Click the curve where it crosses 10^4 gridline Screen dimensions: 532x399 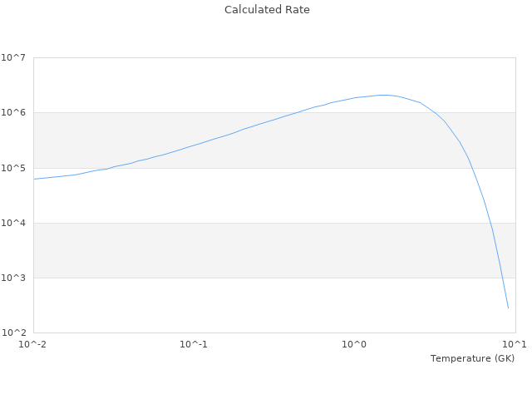point(490,223)
